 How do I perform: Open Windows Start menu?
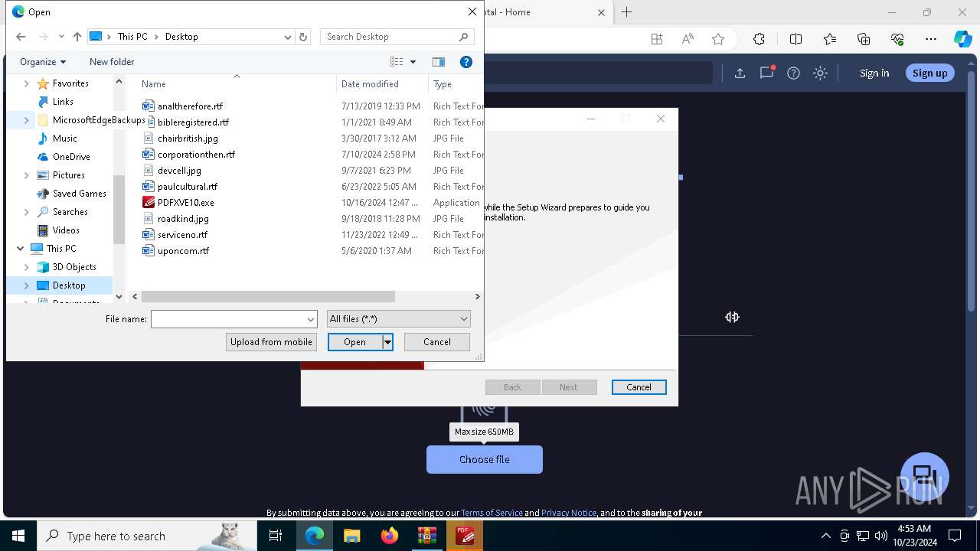point(18,536)
